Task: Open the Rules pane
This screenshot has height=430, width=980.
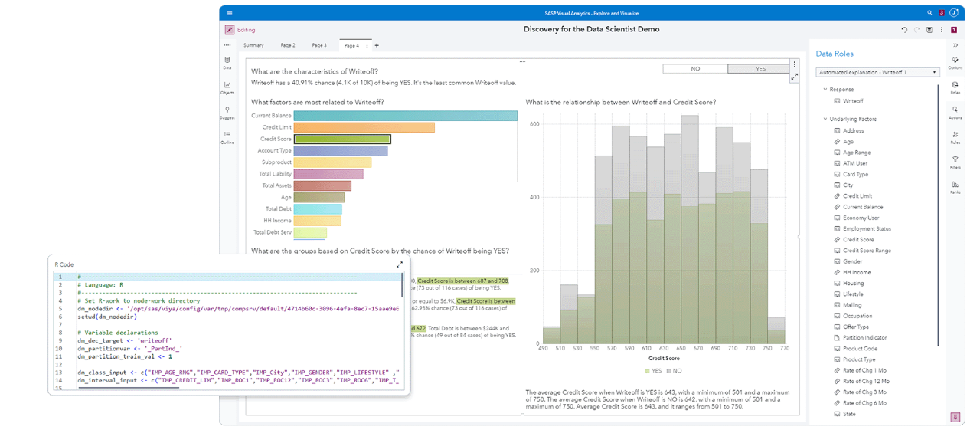Action: [955, 137]
